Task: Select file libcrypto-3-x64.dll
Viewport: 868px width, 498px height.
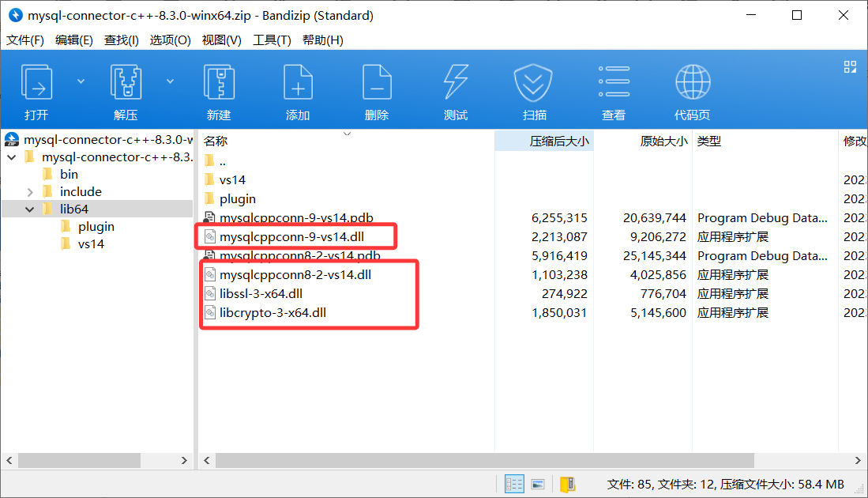Action: [272, 312]
